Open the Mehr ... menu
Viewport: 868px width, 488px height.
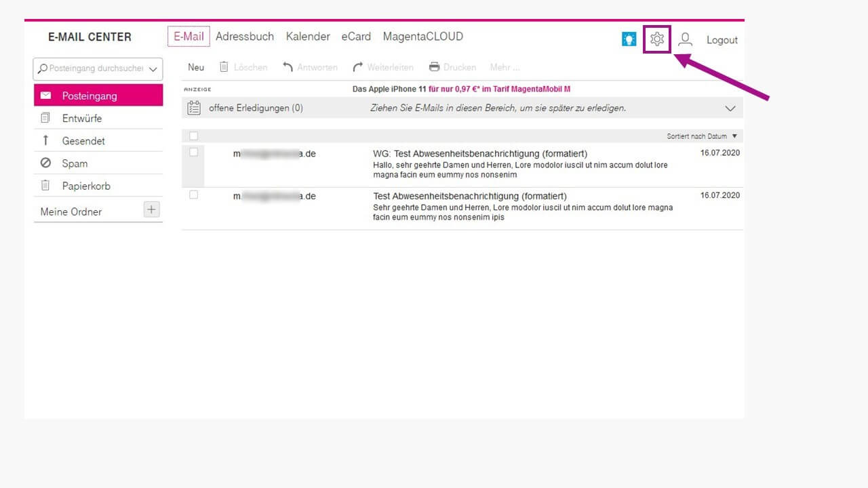505,67
